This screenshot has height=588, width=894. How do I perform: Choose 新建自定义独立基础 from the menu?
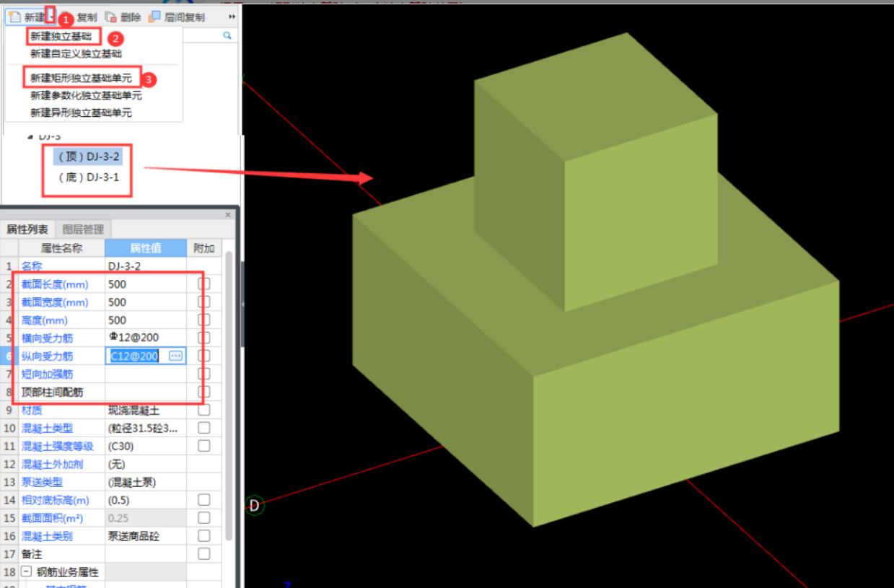tap(76, 53)
